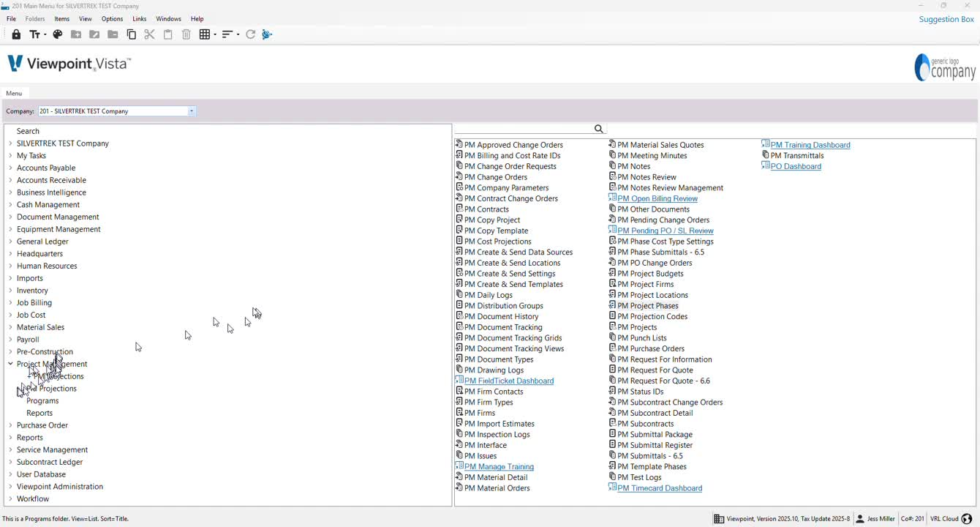The width and height of the screenshot is (980, 527).
Task: Click the PM Projects form icon
Action: coord(613,326)
